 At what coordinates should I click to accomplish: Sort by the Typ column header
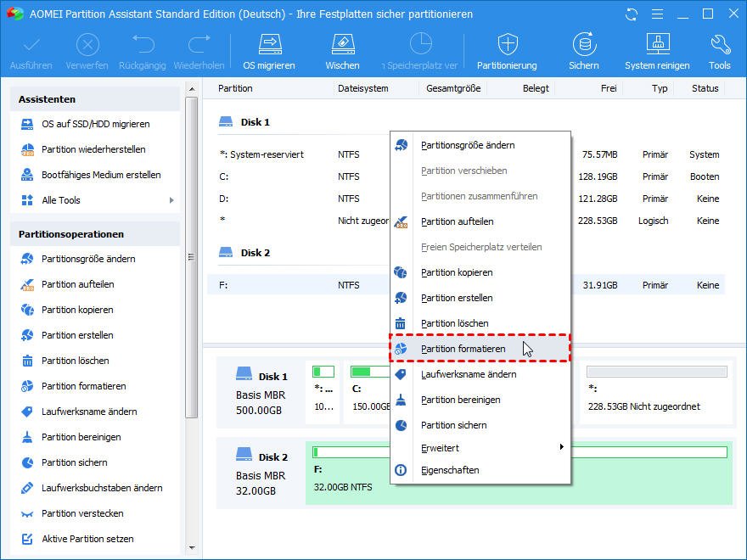pos(660,88)
